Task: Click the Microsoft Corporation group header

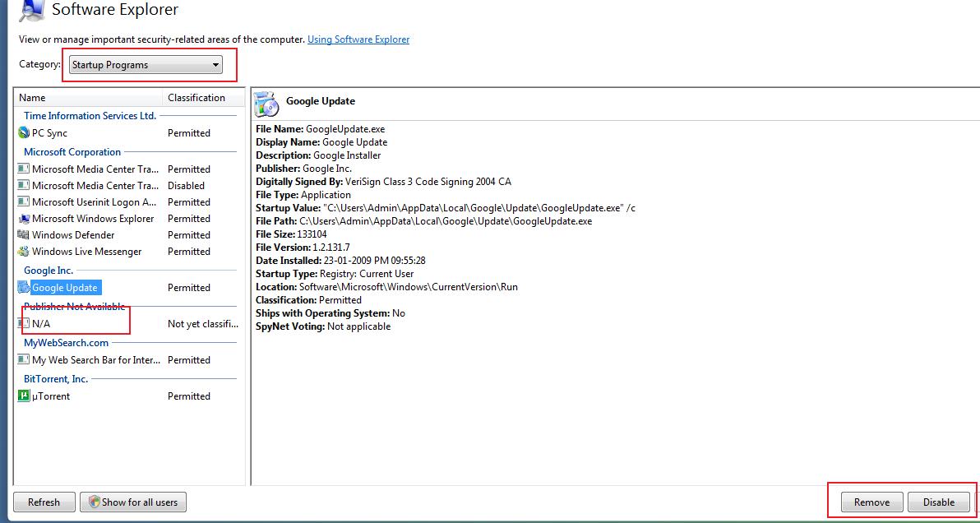Action: coord(72,152)
